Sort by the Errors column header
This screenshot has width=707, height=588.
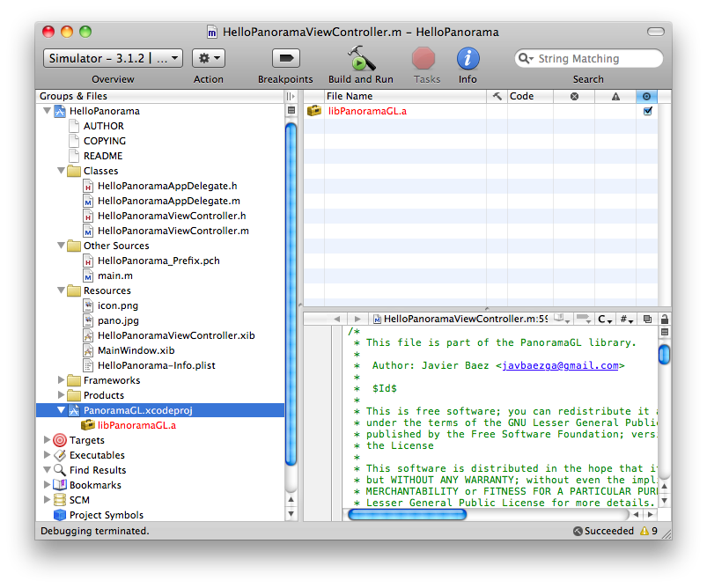574,96
